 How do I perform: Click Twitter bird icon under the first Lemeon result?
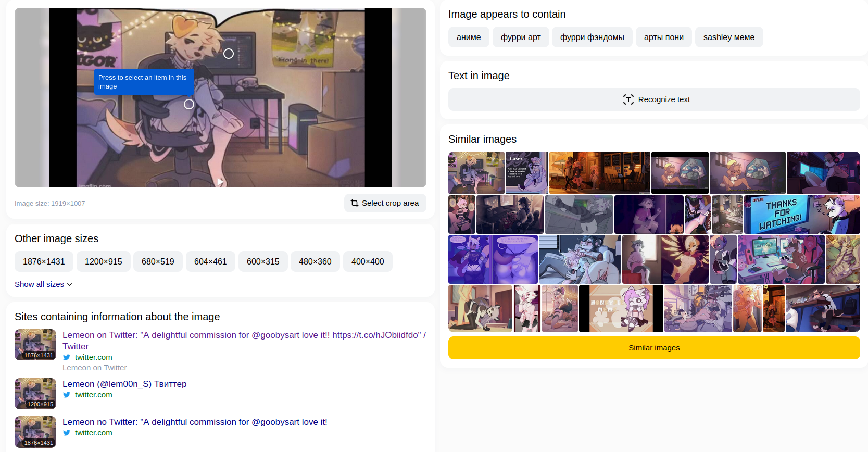[x=67, y=357]
